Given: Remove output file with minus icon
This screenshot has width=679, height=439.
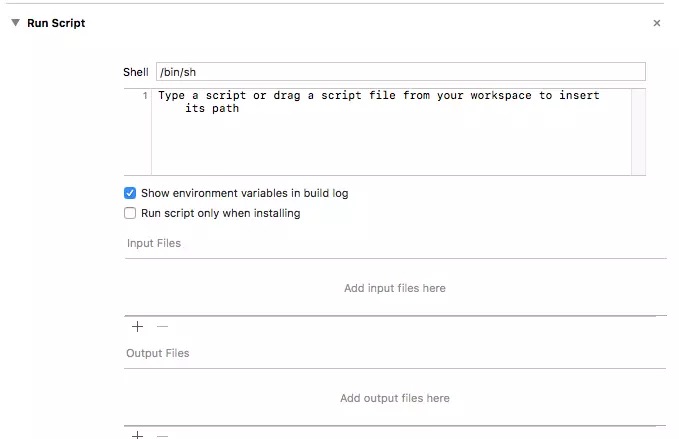Looking at the screenshot, I should click(x=162, y=436).
